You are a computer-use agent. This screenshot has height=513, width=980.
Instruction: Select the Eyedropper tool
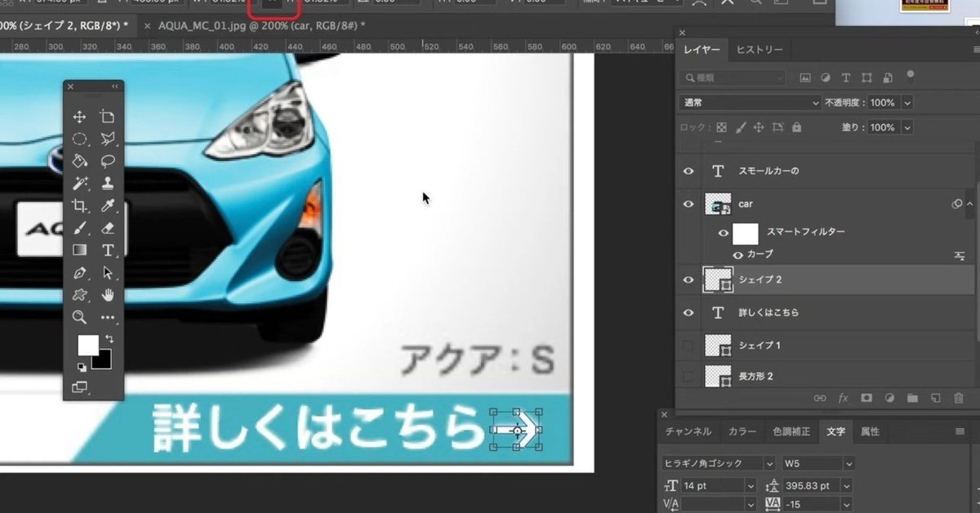[x=107, y=206]
